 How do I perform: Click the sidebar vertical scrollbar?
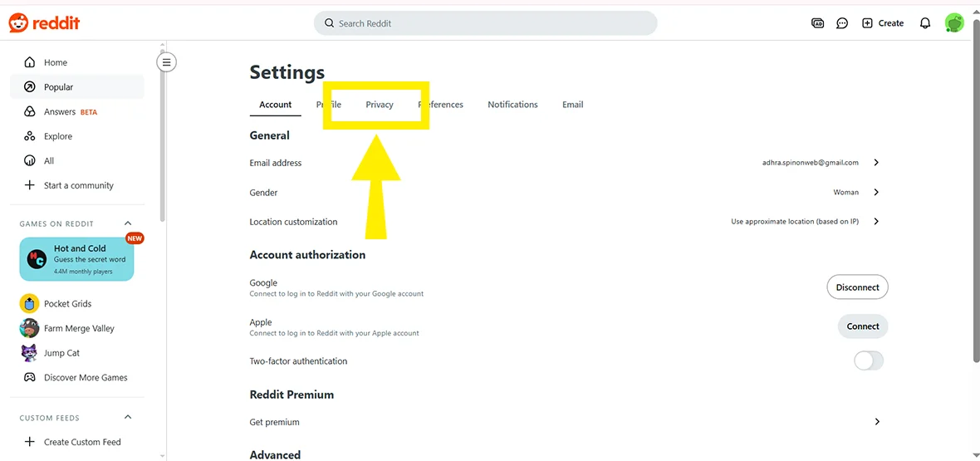point(163,135)
